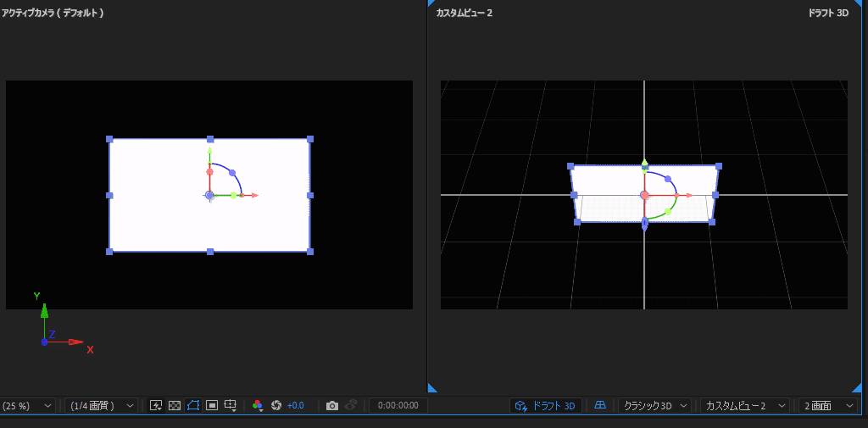The width and height of the screenshot is (868, 428).
Task: Take a snapshot with the camera icon
Action: [x=332, y=405]
